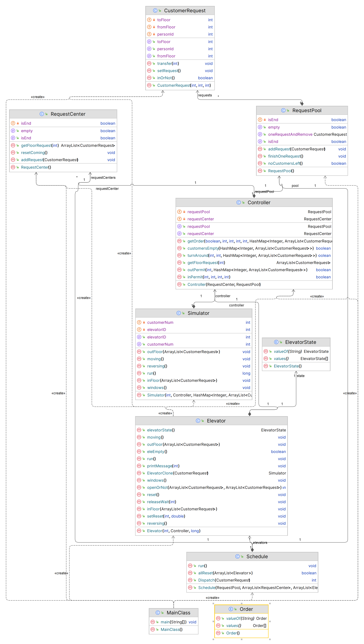Click the ElevatorState enum icon
This screenshot has width=364, height=644.
pyautogui.click(x=276, y=342)
